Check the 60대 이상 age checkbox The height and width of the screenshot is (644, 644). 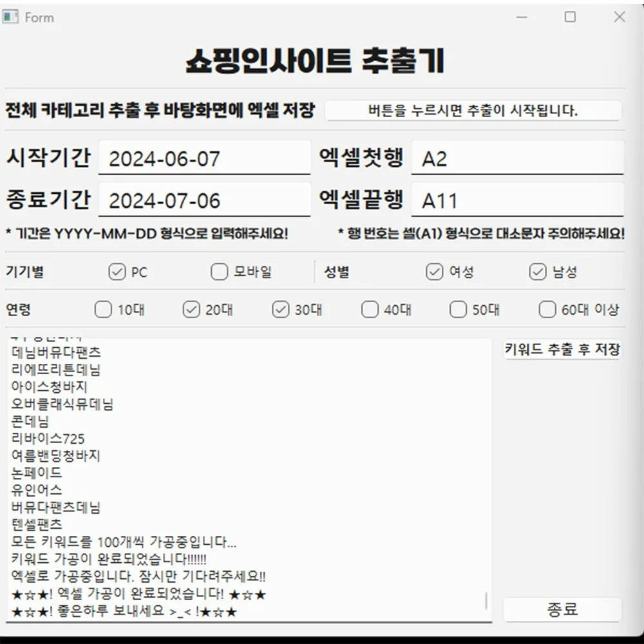[547, 310]
